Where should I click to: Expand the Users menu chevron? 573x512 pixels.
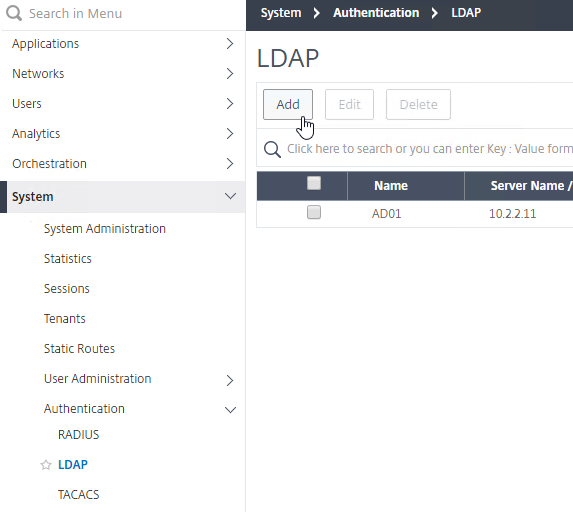pos(229,103)
